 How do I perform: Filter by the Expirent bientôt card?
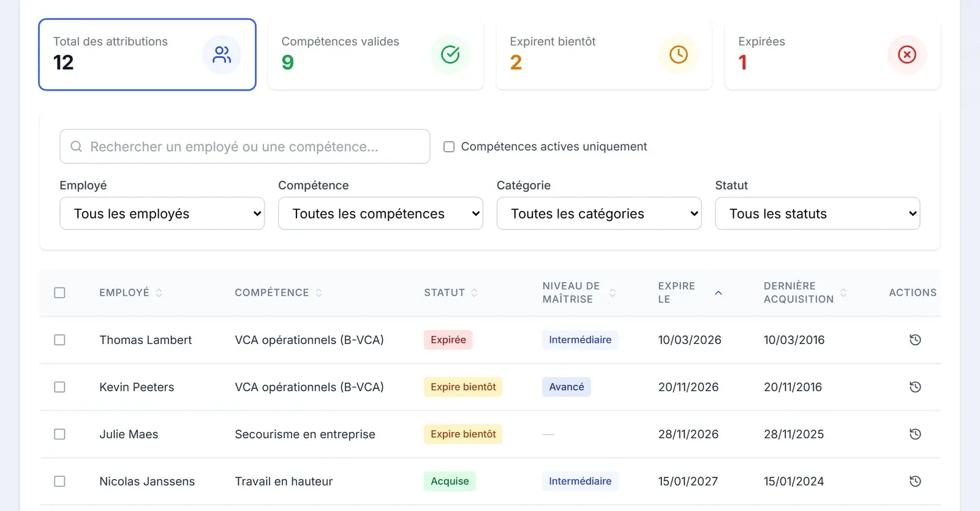click(x=604, y=54)
